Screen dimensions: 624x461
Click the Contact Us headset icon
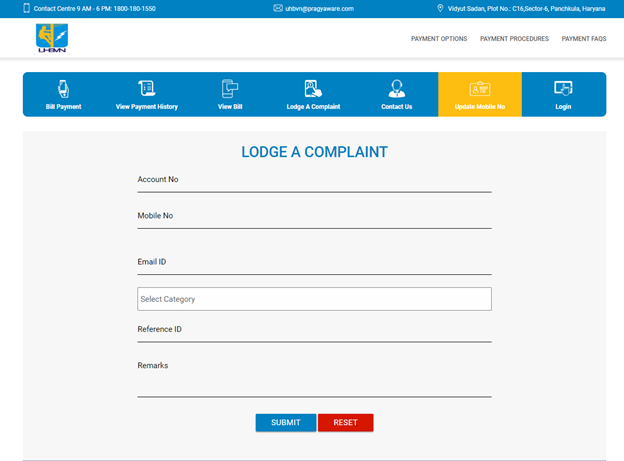397,88
